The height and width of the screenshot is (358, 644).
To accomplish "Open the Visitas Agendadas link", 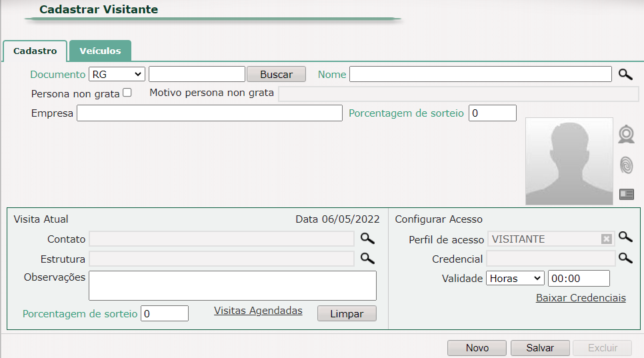I will tap(258, 311).
